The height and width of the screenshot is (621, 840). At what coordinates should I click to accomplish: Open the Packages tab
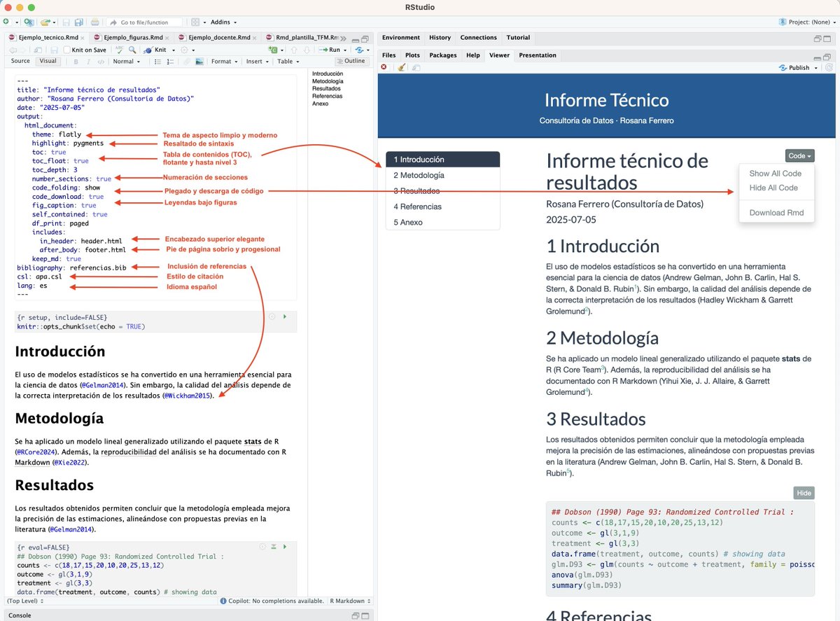tap(442, 55)
